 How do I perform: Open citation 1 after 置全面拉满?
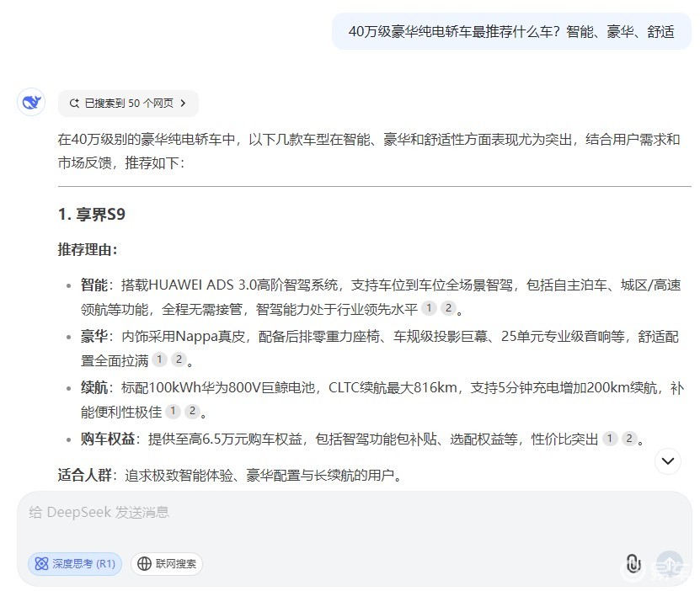coord(159,359)
